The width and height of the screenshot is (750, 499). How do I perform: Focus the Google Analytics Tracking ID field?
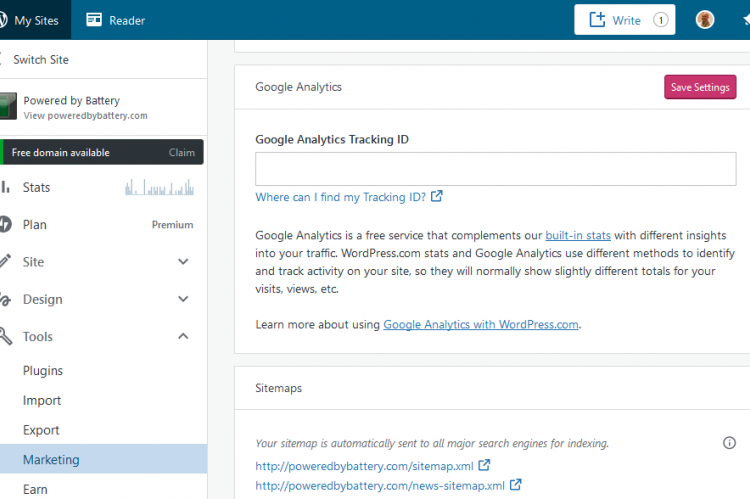coord(495,169)
